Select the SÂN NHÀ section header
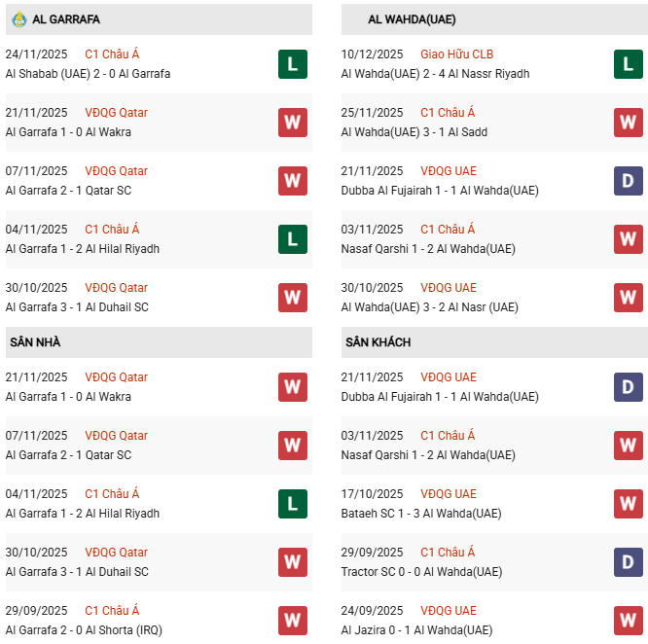Image resolution: width=648 pixels, height=644 pixels. coord(36,342)
